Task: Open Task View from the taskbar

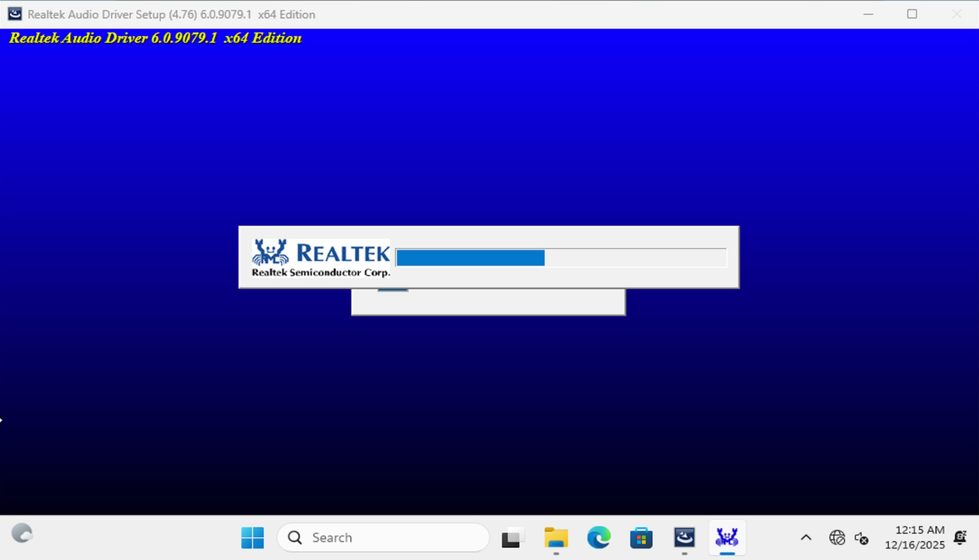Action: pos(512,538)
